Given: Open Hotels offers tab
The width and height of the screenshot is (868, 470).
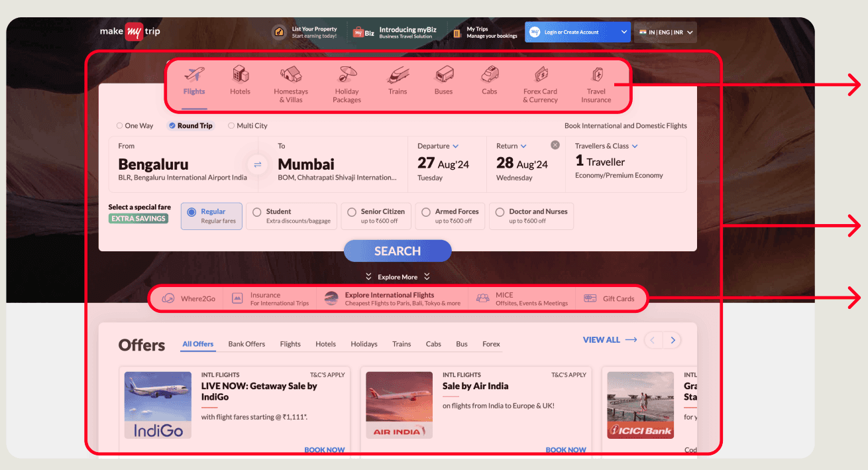Looking at the screenshot, I should click(325, 344).
